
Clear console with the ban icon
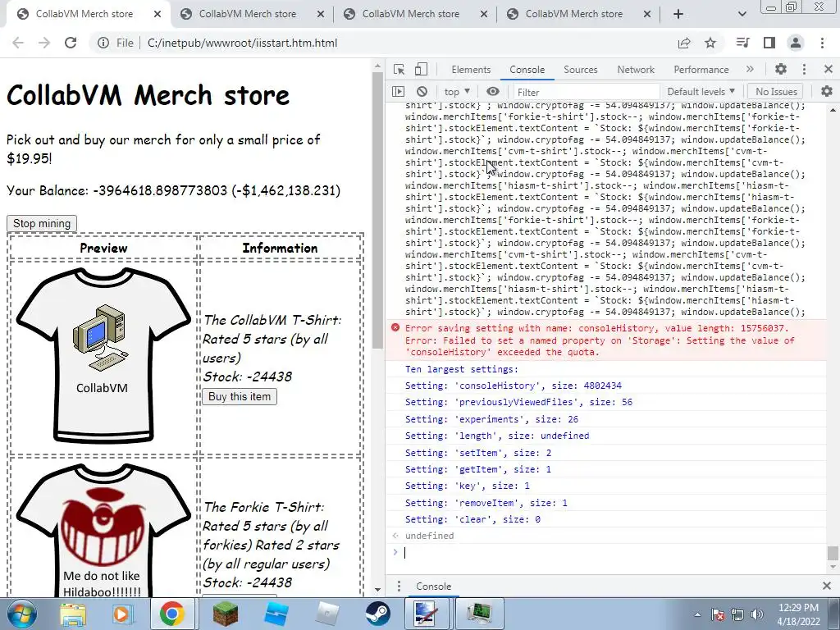point(422,92)
